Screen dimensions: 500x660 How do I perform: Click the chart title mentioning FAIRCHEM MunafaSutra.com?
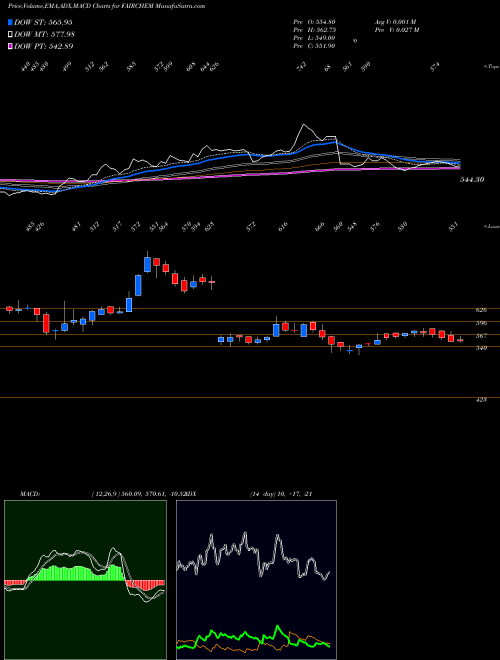point(106,7)
